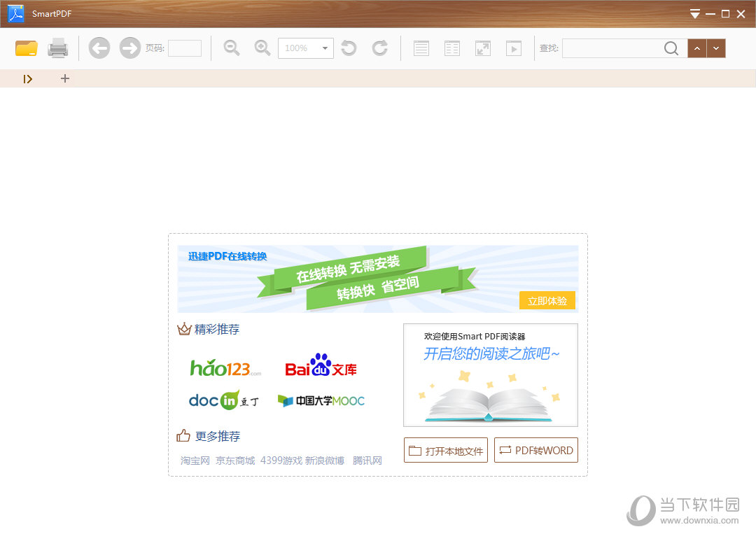Zoom out with the minus magnifier
Screen dimensions: 756x541
(x=232, y=48)
